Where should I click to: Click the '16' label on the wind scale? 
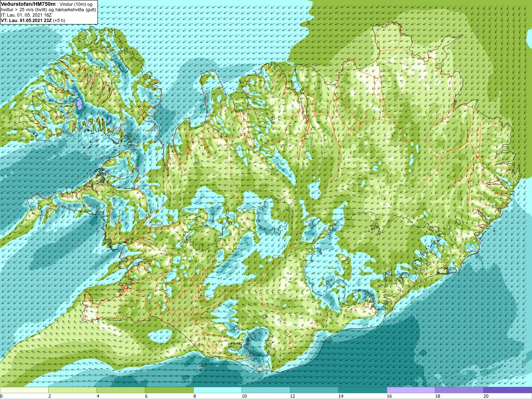[x=389, y=397]
